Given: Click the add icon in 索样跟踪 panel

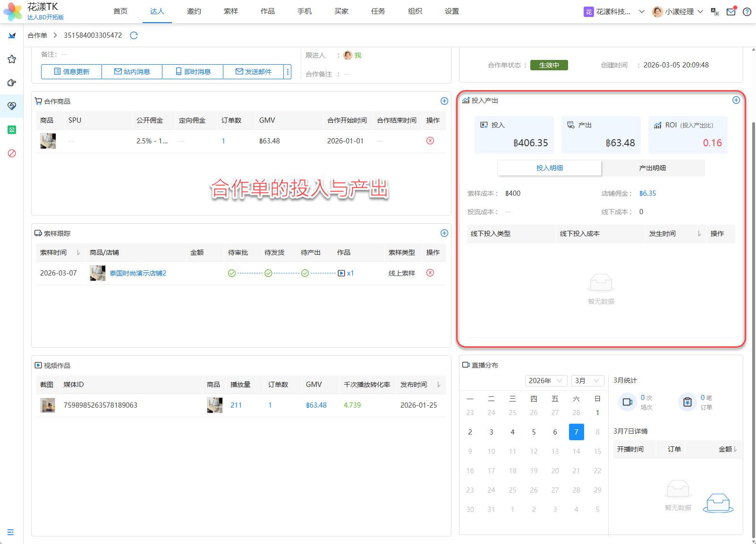Looking at the screenshot, I should [444, 233].
